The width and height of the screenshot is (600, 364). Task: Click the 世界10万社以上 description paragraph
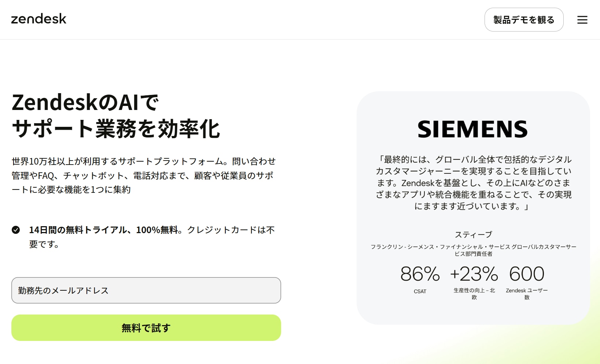143,175
